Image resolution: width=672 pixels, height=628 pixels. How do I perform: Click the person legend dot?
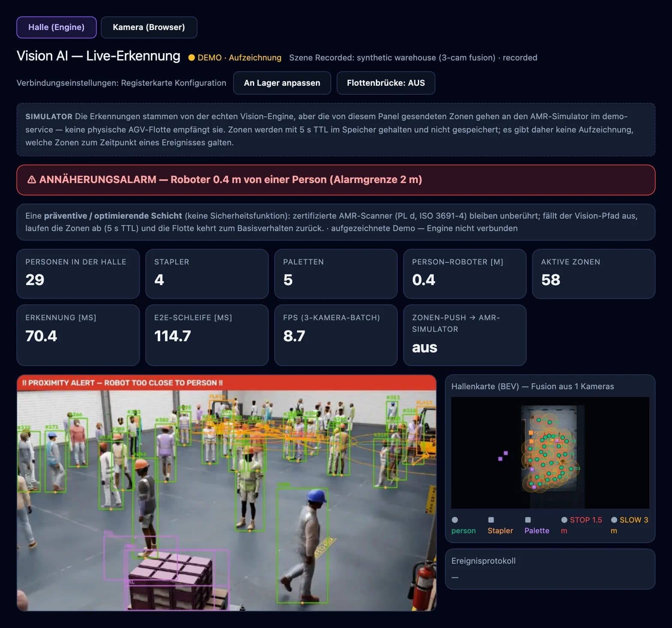click(x=455, y=520)
